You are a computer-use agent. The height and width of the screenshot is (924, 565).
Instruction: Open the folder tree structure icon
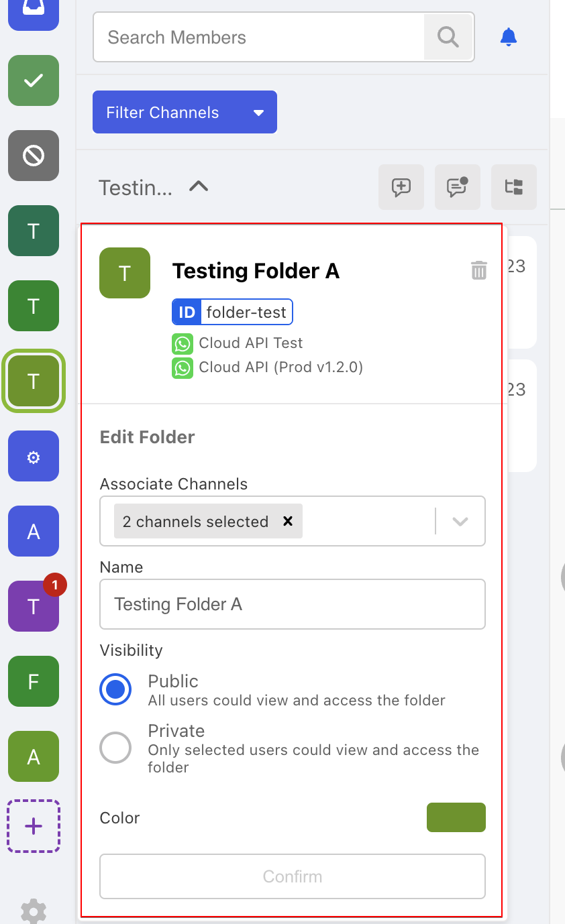[x=514, y=187]
